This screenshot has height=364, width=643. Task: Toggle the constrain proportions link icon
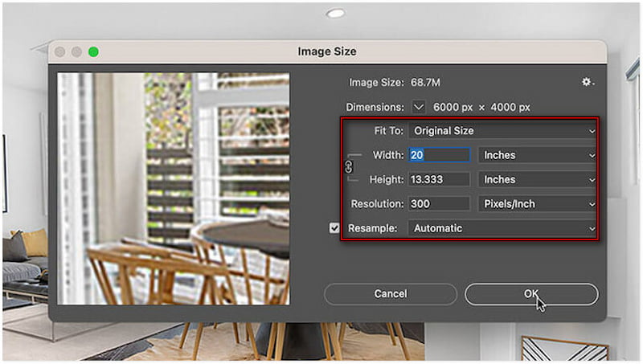(349, 167)
